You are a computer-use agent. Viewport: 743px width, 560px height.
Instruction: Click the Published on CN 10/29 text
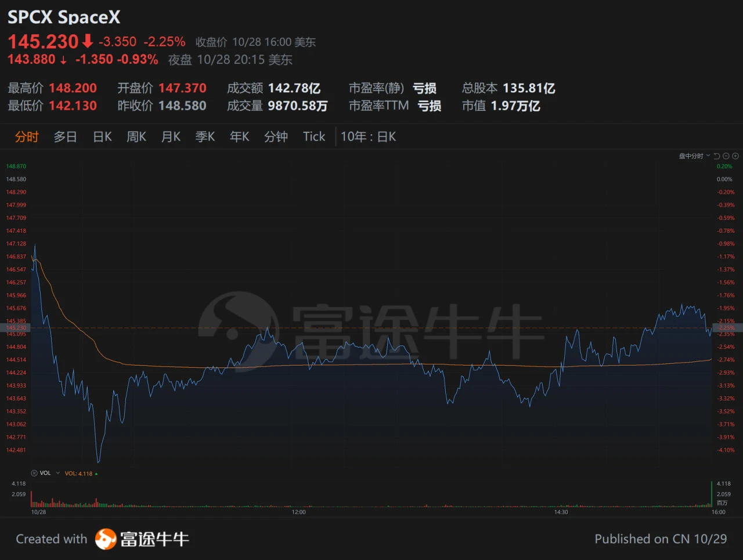(661, 539)
